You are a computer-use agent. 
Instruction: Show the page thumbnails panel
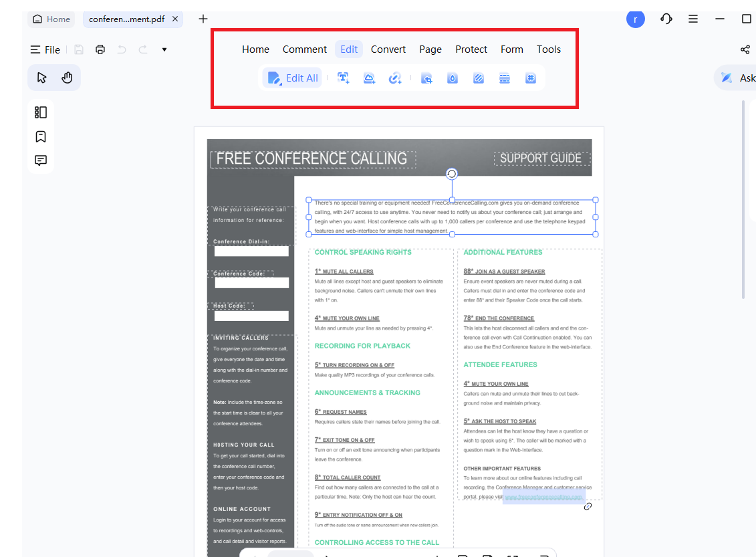coord(41,112)
